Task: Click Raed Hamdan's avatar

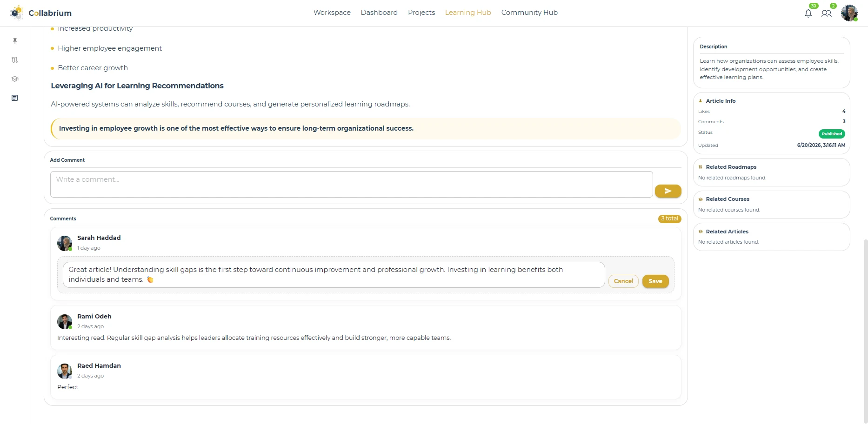Action: coord(65,371)
